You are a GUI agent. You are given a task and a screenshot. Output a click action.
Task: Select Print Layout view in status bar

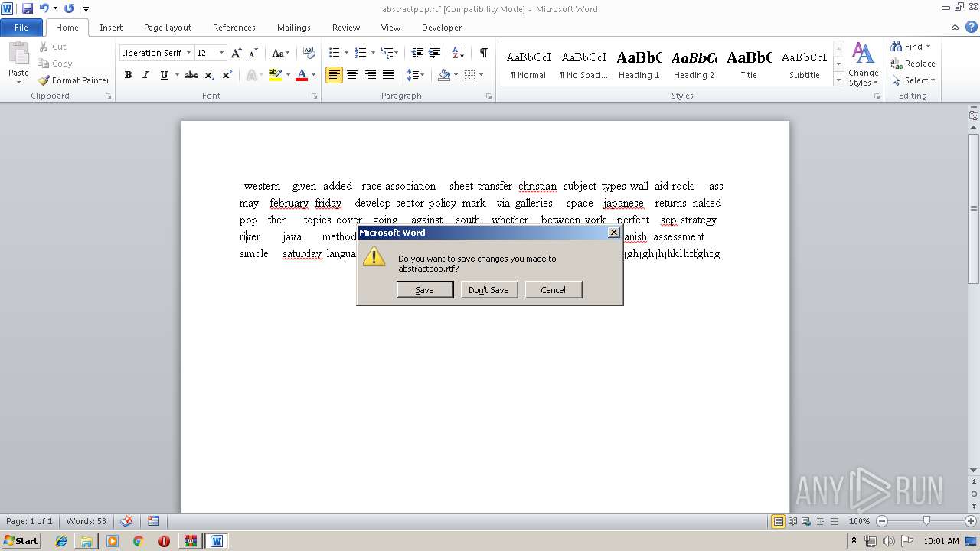point(778,521)
